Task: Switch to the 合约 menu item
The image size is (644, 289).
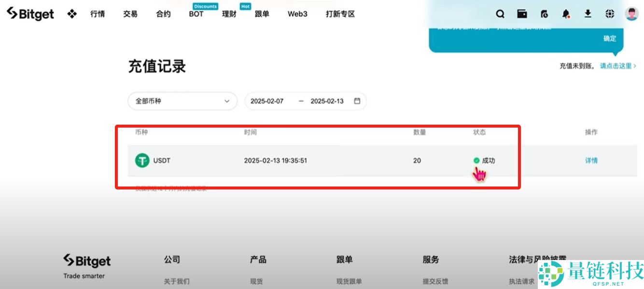Action: coord(163,14)
